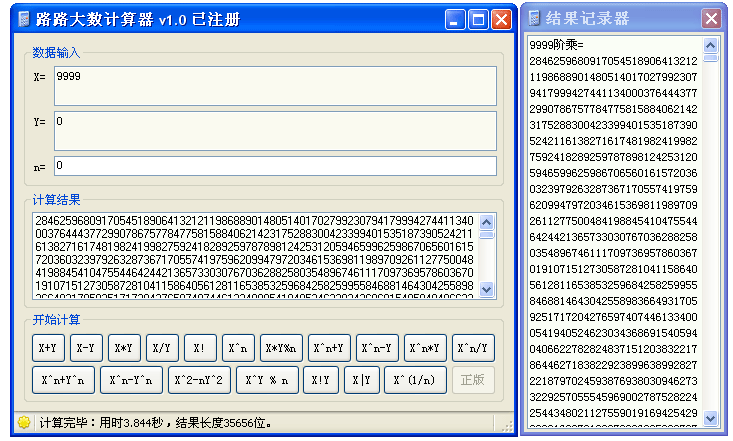Run the X*Y multiplication
Screen dimensions: 733x441
124,348
